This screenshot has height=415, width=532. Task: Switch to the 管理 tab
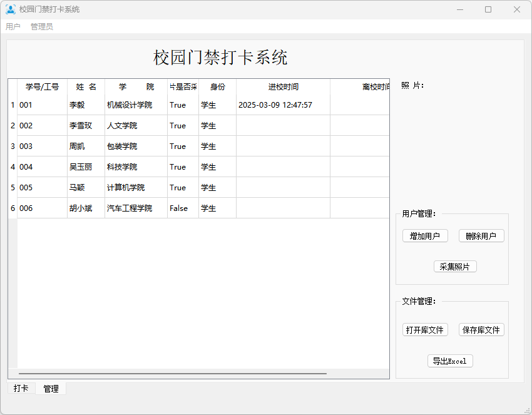click(x=51, y=389)
